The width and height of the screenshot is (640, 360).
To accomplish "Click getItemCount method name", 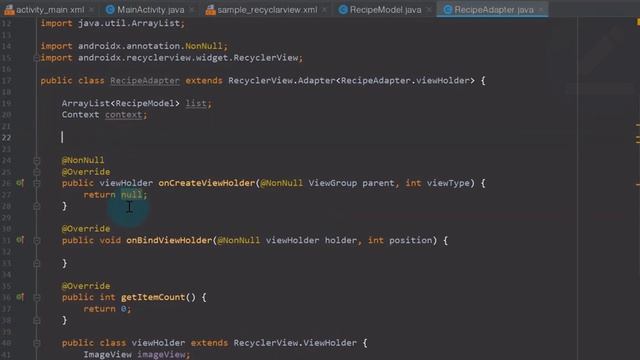I will 153,297.
